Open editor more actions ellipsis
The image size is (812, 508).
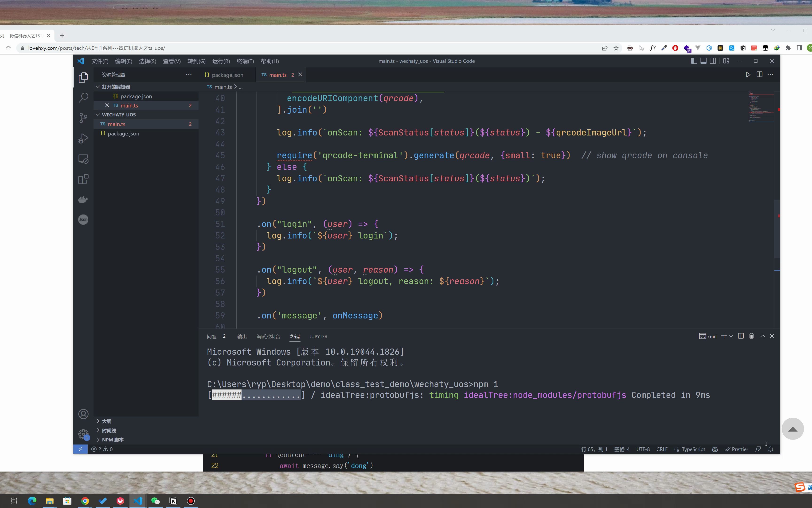[770, 75]
